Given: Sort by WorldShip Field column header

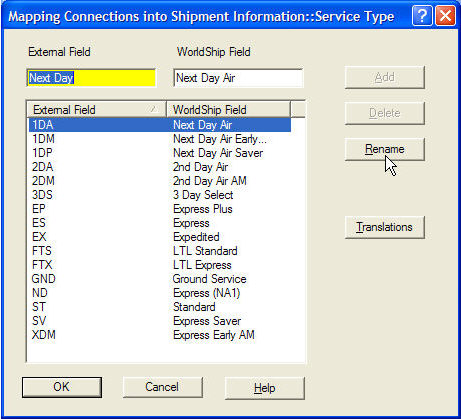Looking at the screenshot, I should pyautogui.click(x=228, y=109).
